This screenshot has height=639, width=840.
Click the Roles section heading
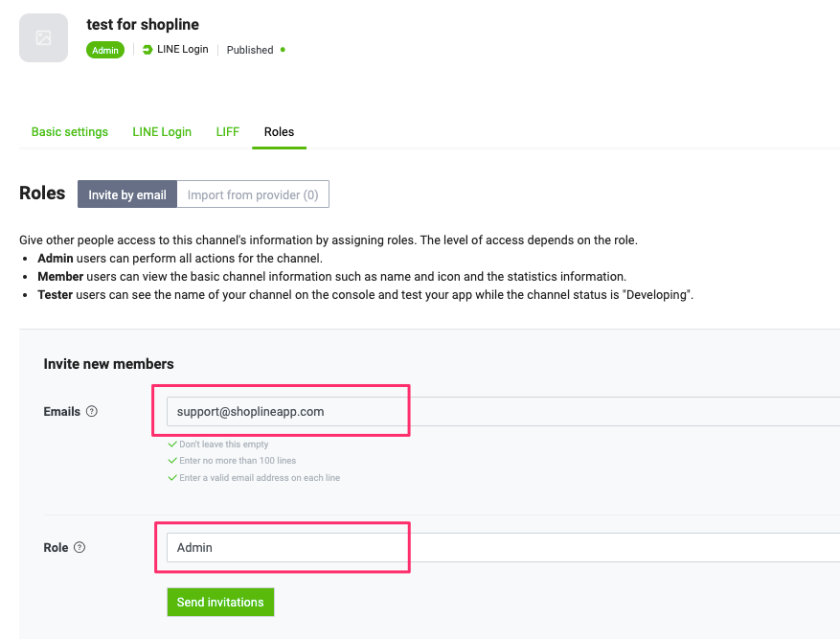tap(42, 194)
